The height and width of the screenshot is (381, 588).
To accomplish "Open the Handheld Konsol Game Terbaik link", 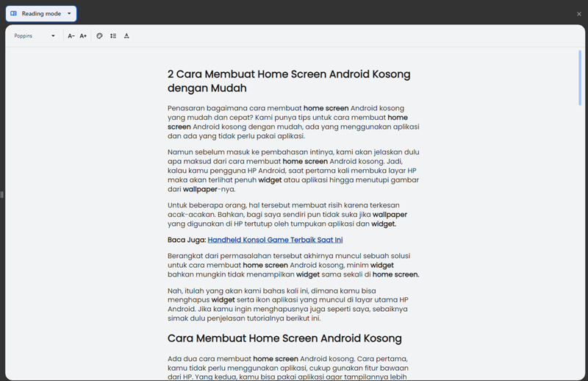I will (x=275, y=240).
